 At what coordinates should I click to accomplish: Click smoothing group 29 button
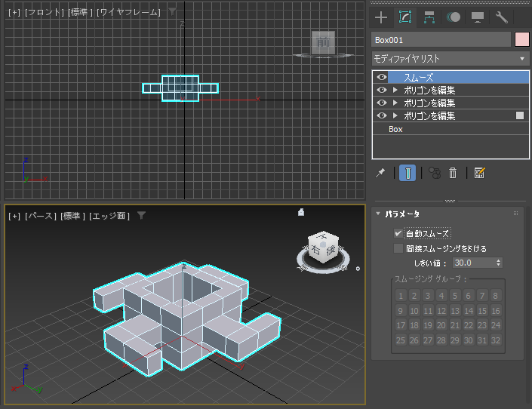(455, 340)
